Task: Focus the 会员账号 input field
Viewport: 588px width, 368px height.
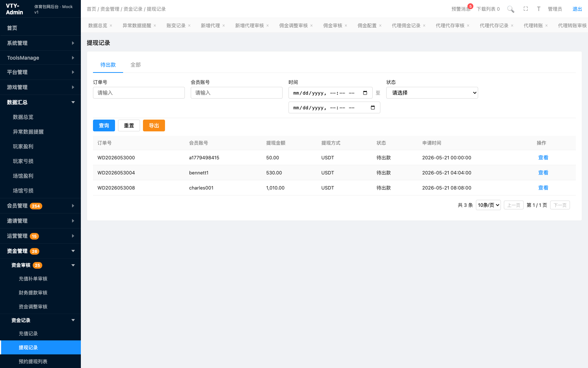Action: (x=237, y=93)
